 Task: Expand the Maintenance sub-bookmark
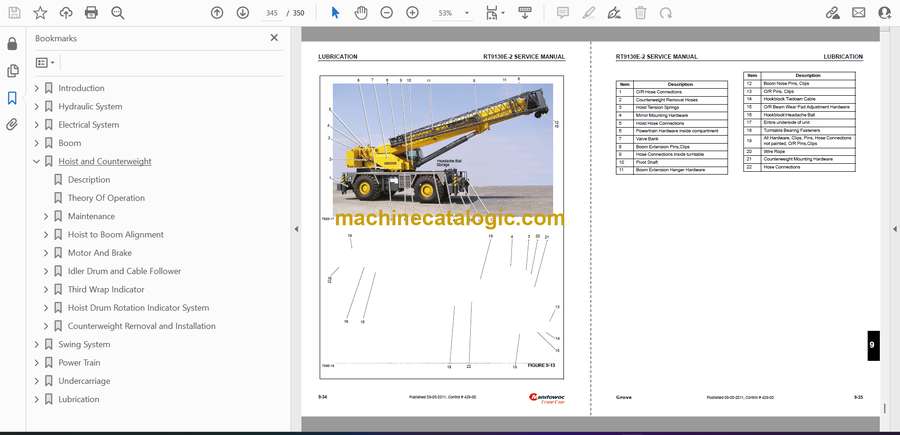click(x=46, y=216)
